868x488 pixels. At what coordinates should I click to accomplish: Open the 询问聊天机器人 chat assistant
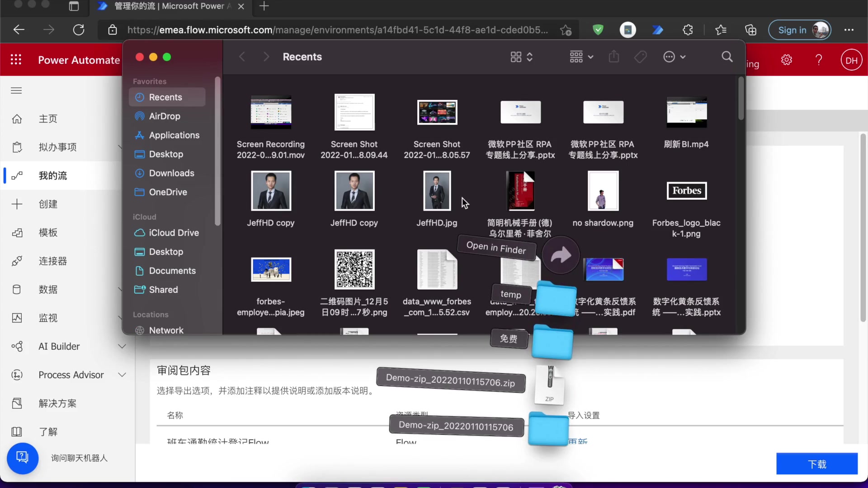tap(23, 458)
